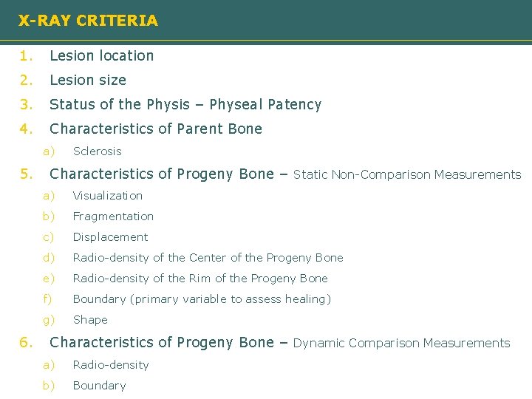Click 'Characteristics of Parent Bone' heading
The width and height of the screenshot is (532, 399).
[156, 129]
